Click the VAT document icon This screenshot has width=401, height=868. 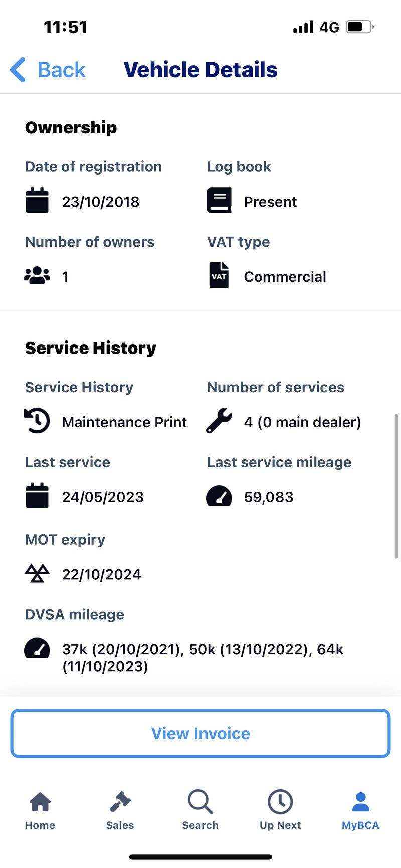point(219,275)
